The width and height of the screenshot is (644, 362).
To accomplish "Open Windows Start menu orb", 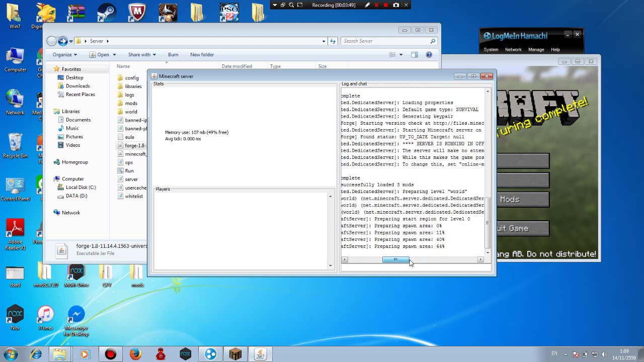I will [x=11, y=354].
